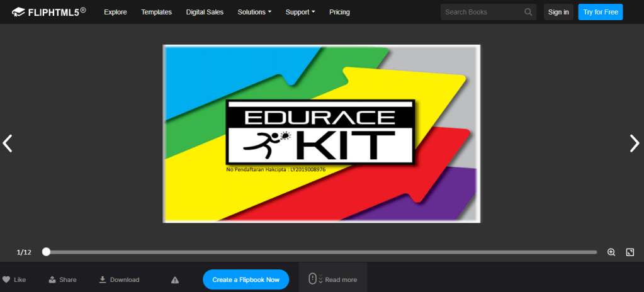Expand the Read more section

click(x=333, y=279)
